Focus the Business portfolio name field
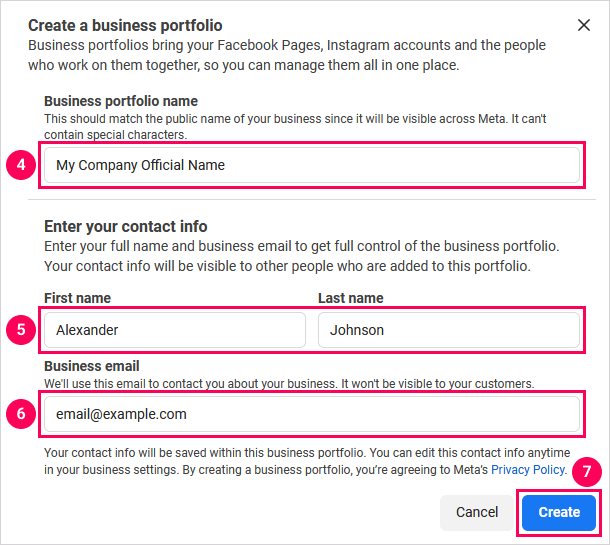The width and height of the screenshot is (610, 545). tap(311, 165)
